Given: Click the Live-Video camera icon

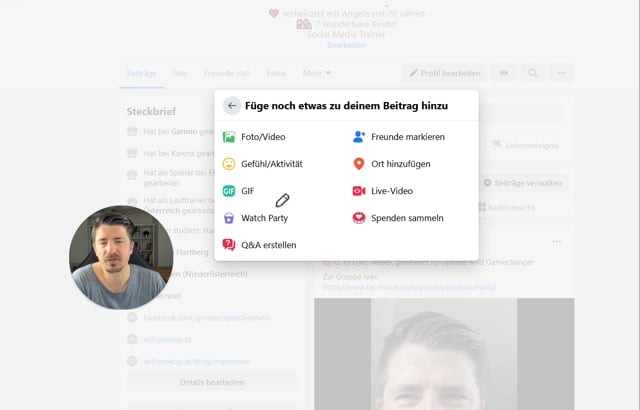Looking at the screenshot, I should tap(359, 191).
